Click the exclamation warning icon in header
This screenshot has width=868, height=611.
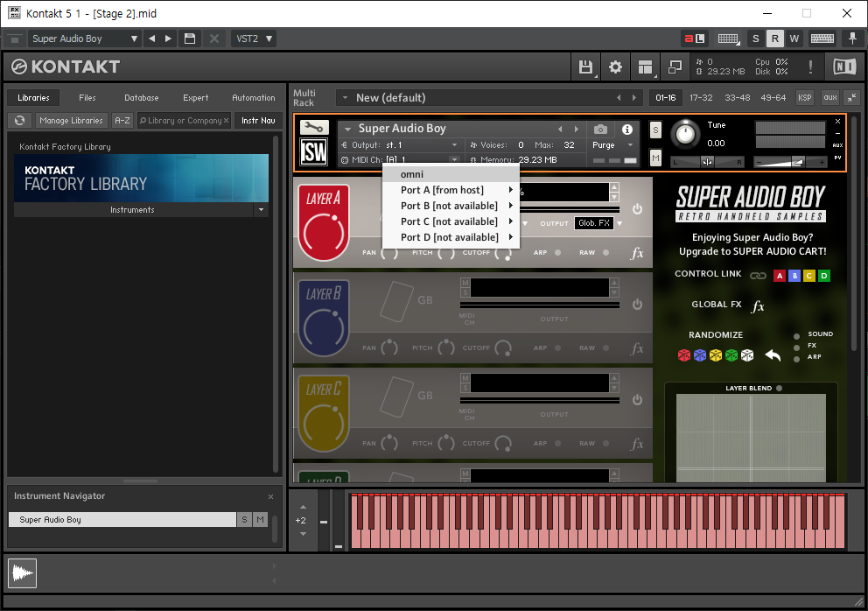(810, 67)
